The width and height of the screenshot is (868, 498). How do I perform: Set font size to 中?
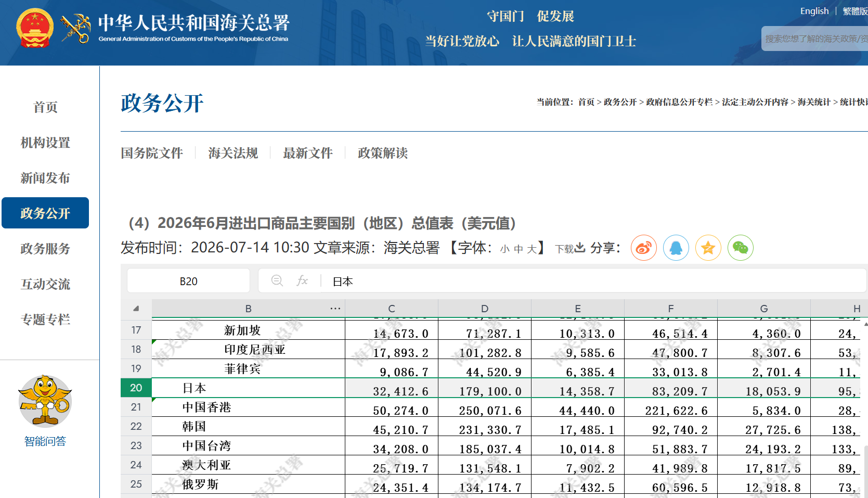point(519,249)
